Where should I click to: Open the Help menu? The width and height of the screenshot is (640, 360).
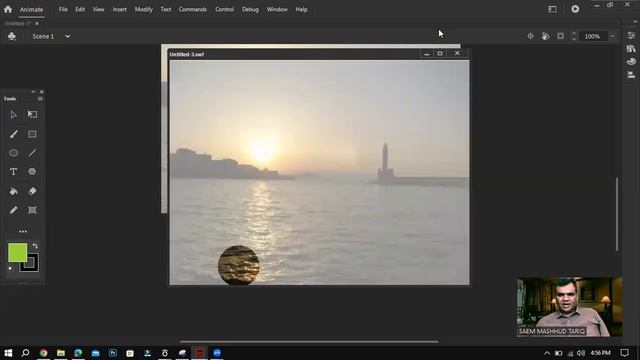click(x=301, y=9)
